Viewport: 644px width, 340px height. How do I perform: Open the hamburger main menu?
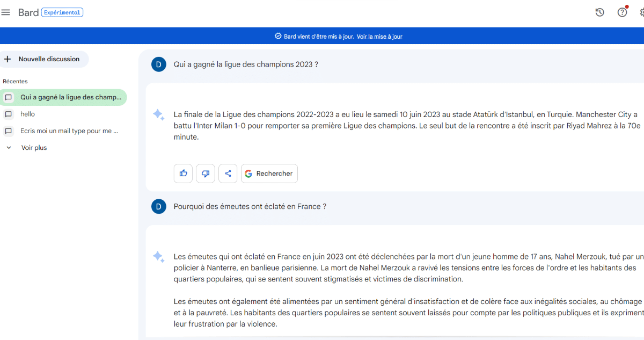(6, 12)
